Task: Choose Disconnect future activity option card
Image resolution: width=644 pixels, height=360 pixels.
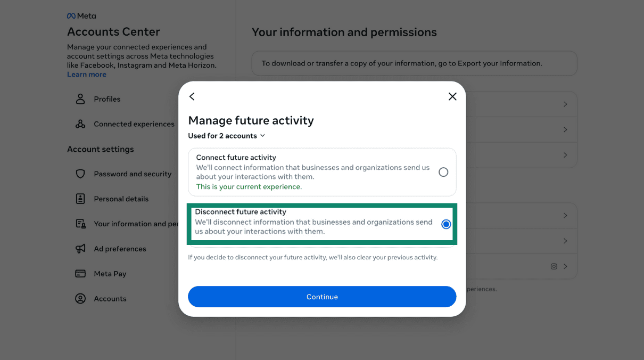Action: point(322,224)
